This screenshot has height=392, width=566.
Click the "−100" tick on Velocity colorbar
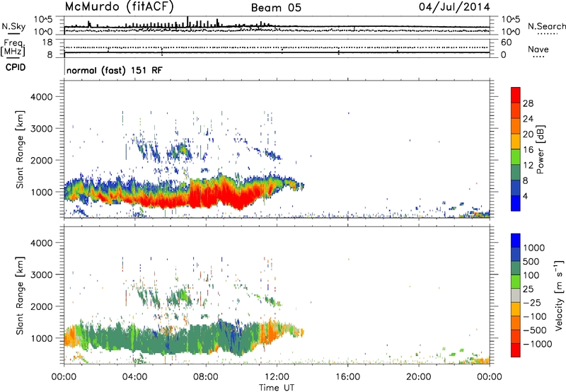535,316
